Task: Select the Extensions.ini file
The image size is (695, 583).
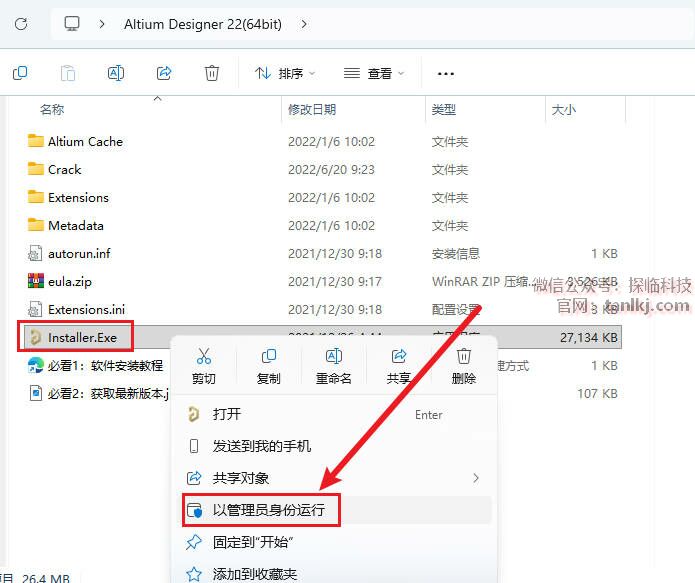Action: (x=86, y=309)
